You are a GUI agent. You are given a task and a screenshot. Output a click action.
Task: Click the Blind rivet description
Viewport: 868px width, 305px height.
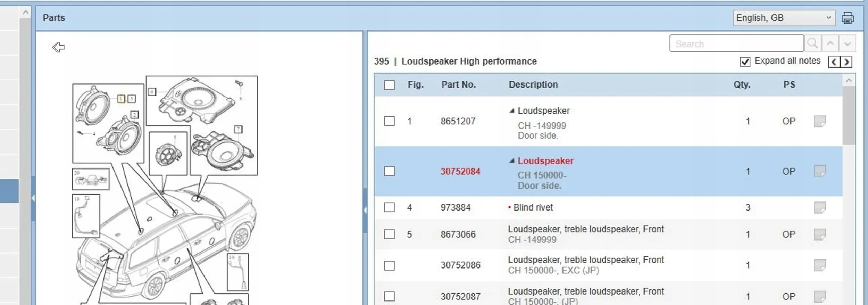point(533,207)
